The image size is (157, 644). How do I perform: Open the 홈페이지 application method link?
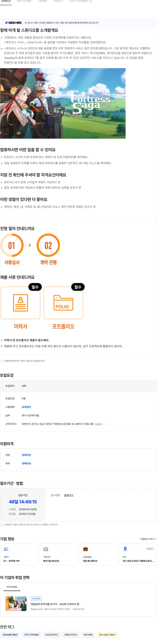(x=69, y=495)
